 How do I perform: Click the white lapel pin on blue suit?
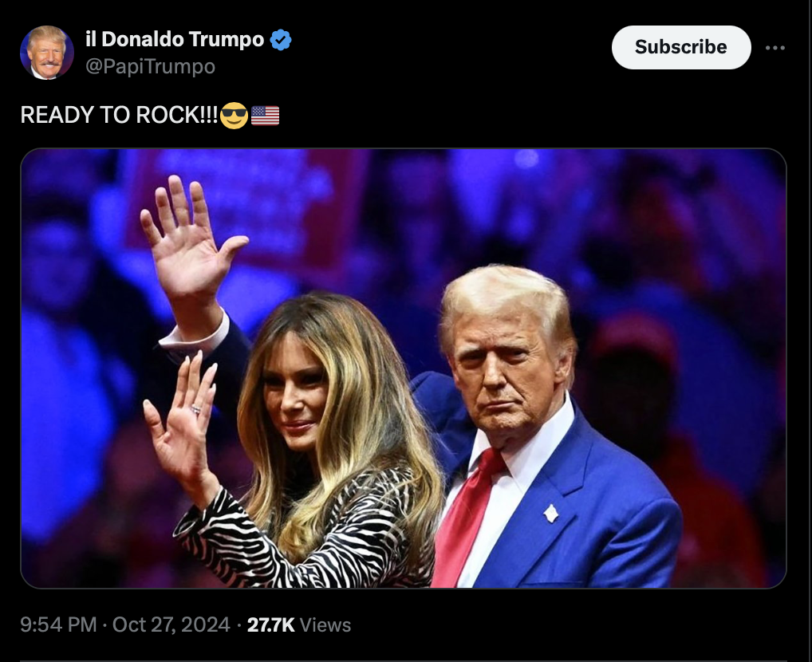[x=550, y=514]
